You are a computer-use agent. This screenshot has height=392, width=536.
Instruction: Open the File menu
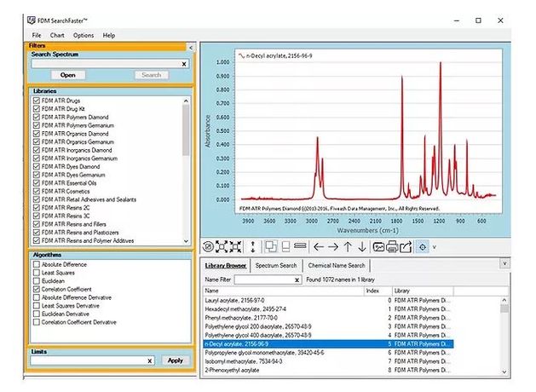coord(37,35)
